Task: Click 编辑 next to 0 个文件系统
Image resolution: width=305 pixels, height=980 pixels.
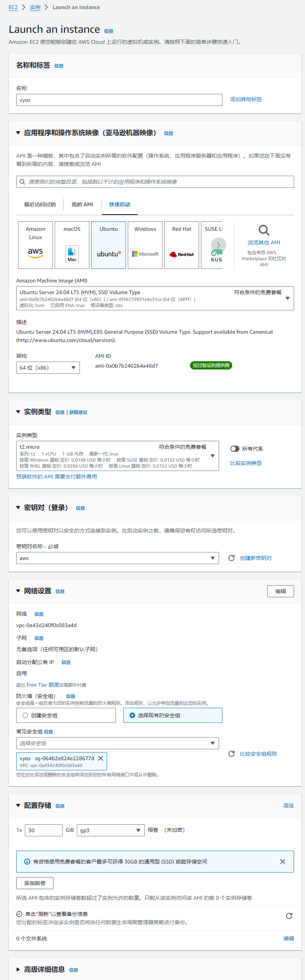Action: coord(289,939)
